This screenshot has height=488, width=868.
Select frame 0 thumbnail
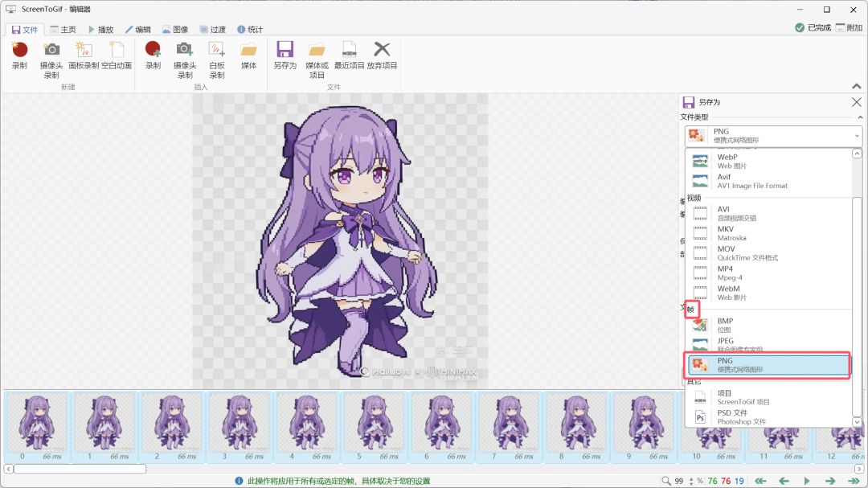[37, 427]
